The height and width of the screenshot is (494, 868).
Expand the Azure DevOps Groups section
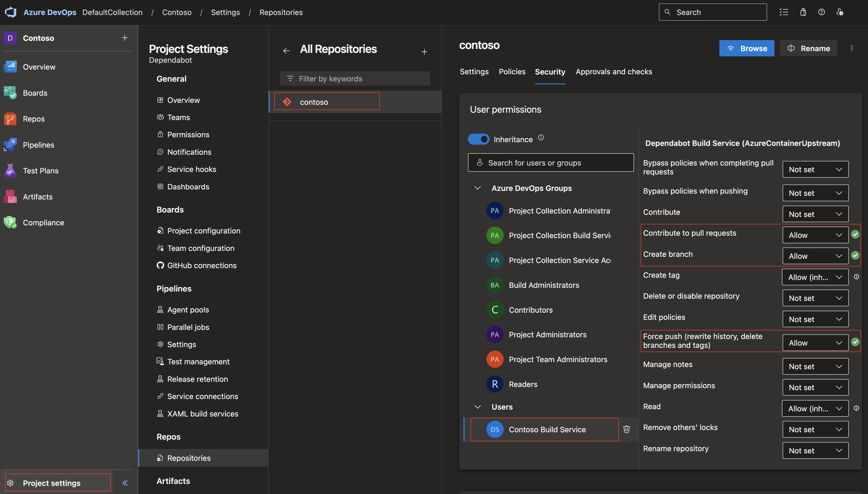[476, 188]
